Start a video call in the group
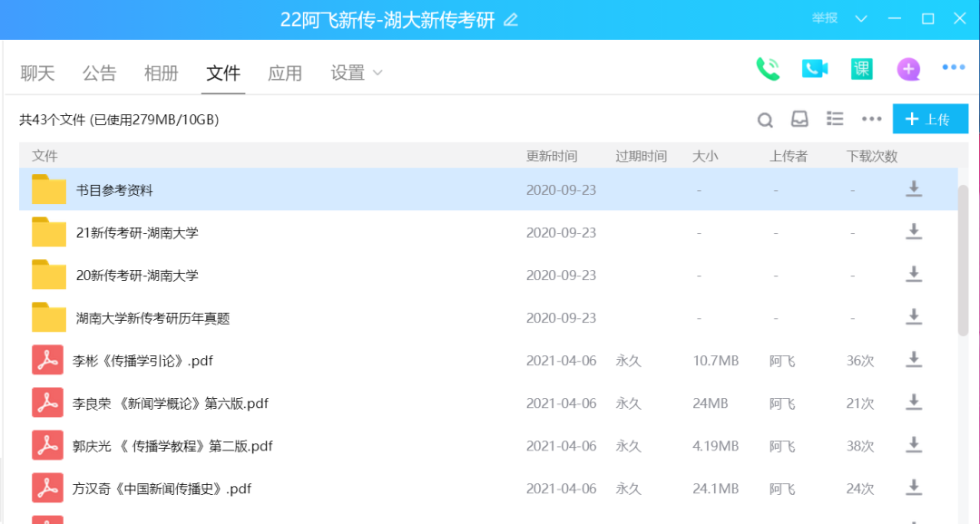Viewport: 980px width, 524px height. [815, 69]
